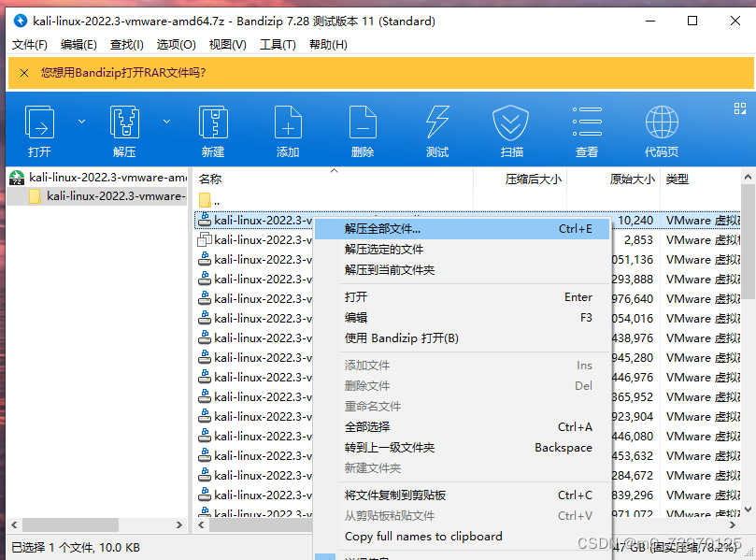Select the file row with size 438,976
Viewport: 756px width, 560px height.
point(467,338)
